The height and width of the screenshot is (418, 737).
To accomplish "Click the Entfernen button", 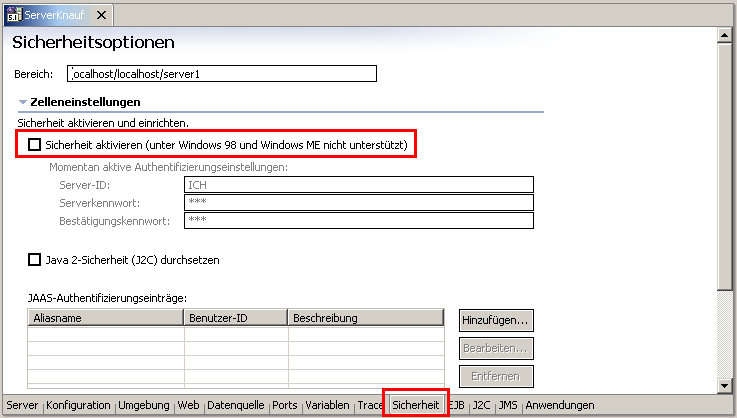I will [x=496, y=376].
